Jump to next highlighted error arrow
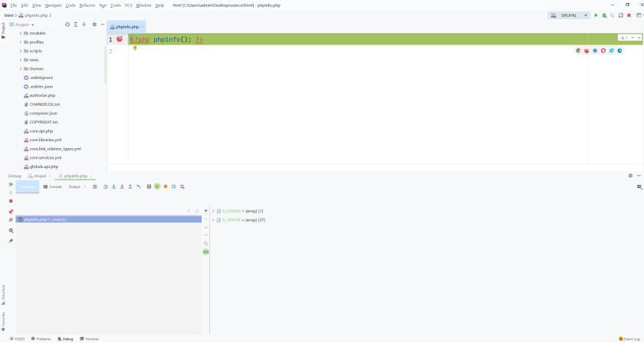 (x=639, y=38)
